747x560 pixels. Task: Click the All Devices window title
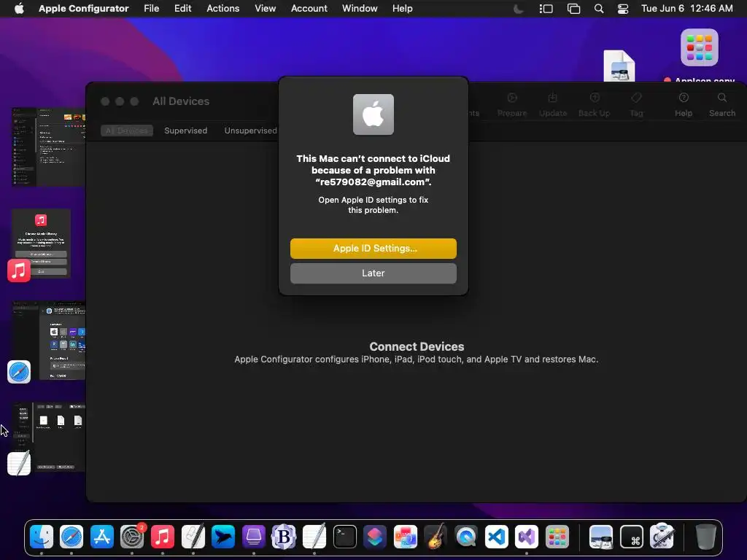pos(181,101)
